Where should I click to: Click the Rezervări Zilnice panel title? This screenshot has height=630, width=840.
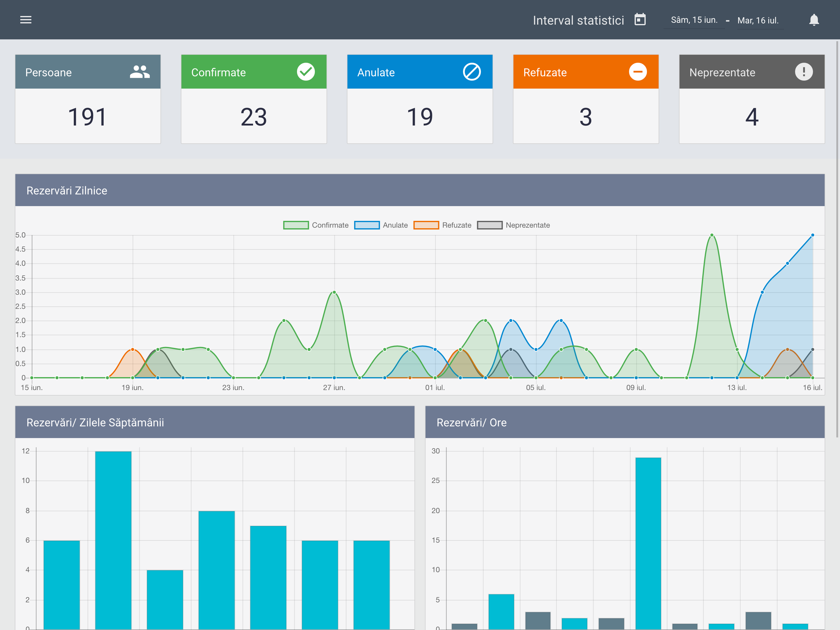67,190
